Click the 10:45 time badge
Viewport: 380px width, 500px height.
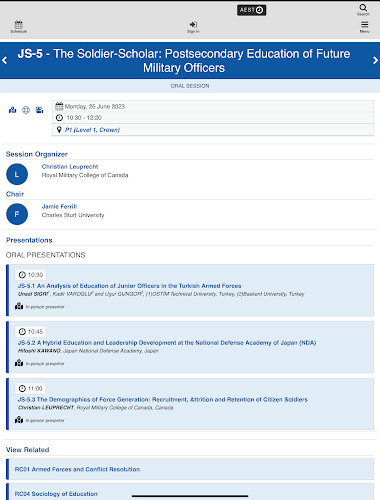click(x=31, y=332)
